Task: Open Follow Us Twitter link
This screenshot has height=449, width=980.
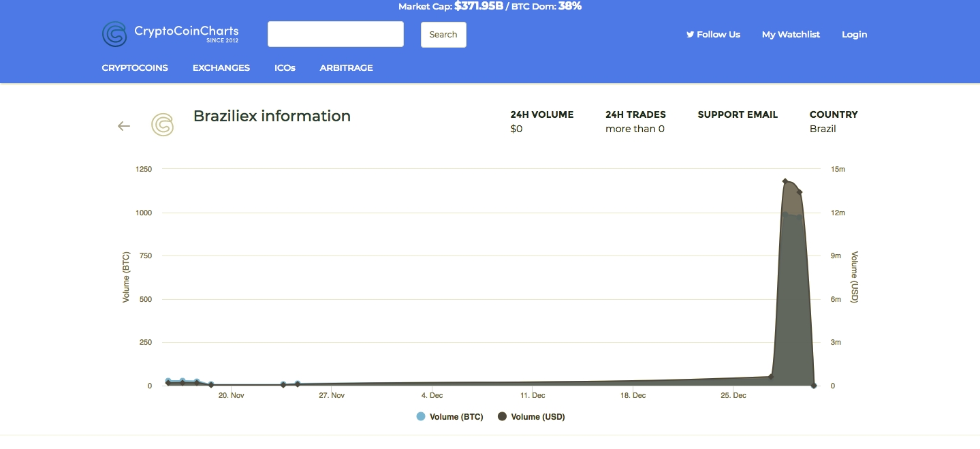Action: pyautogui.click(x=713, y=34)
